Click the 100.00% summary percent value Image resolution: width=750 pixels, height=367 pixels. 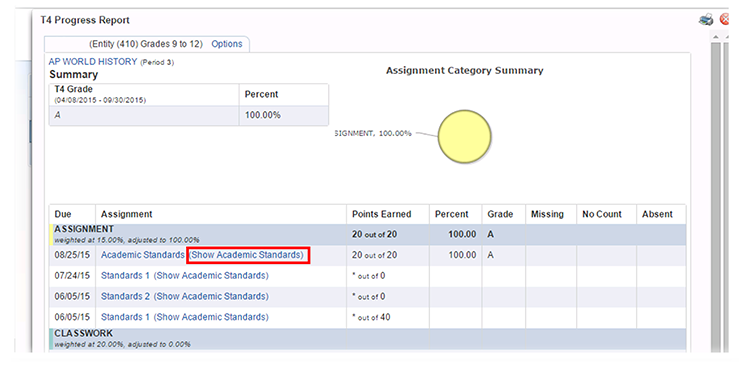[x=263, y=115]
